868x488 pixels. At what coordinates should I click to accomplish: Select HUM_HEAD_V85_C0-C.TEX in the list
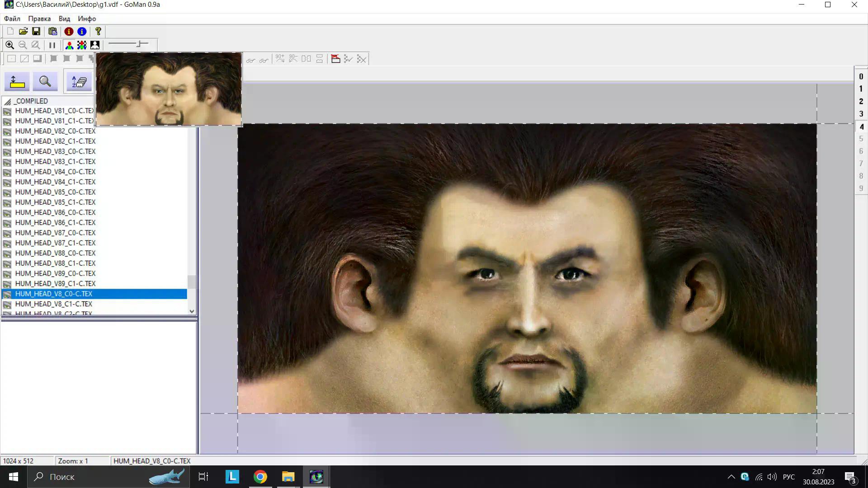click(x=55, y=192)
